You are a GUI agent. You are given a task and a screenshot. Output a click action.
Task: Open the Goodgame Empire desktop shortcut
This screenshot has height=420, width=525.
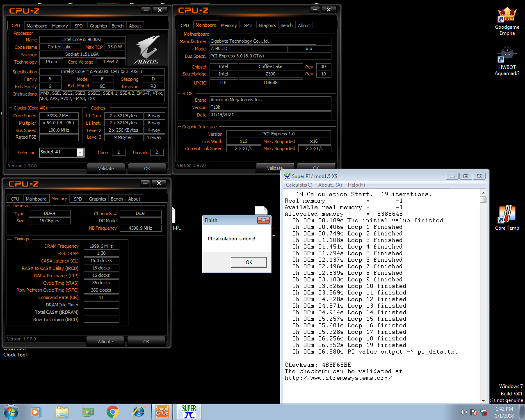507,21
